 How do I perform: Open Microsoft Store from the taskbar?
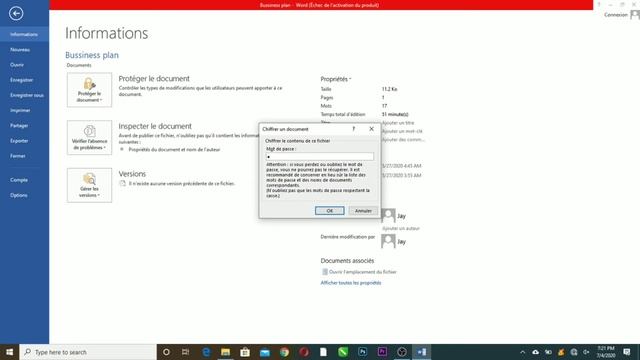(x=245, y=352)
